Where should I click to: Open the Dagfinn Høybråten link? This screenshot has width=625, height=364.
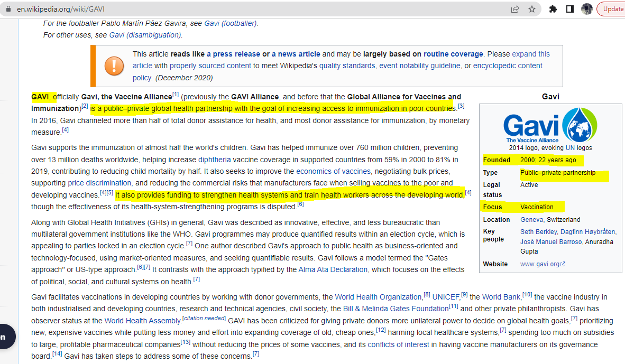[x=587, y=231]
